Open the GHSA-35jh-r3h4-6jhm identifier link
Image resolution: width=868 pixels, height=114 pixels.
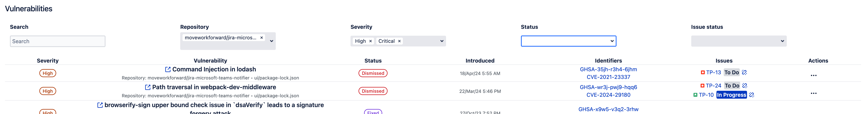pyautogui.click(x=608, y=69)
